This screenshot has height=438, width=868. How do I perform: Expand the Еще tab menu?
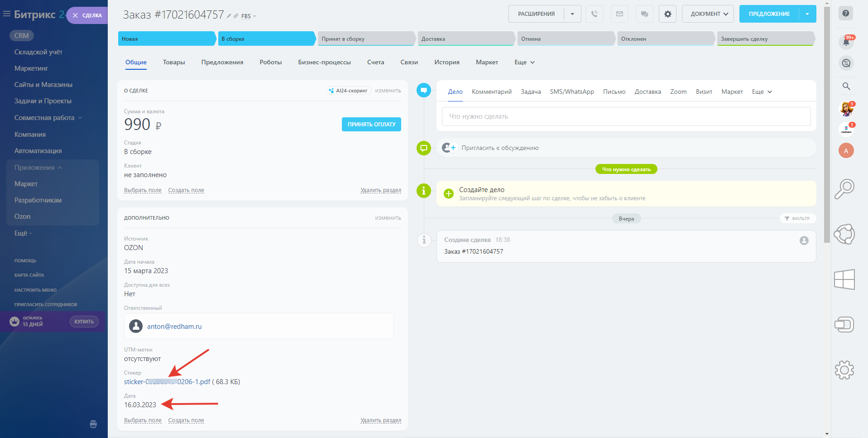[524, 63]
